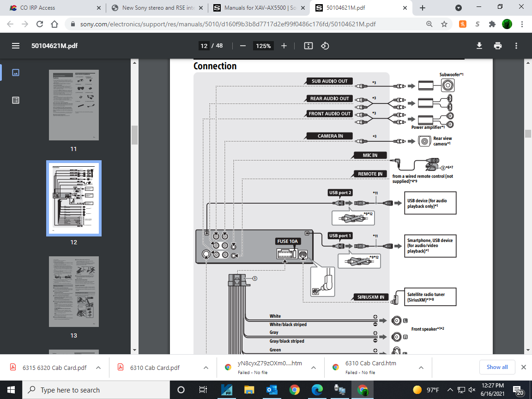
Task: Open the orange Honey extension icon
Action: click(x=462, y=24)
